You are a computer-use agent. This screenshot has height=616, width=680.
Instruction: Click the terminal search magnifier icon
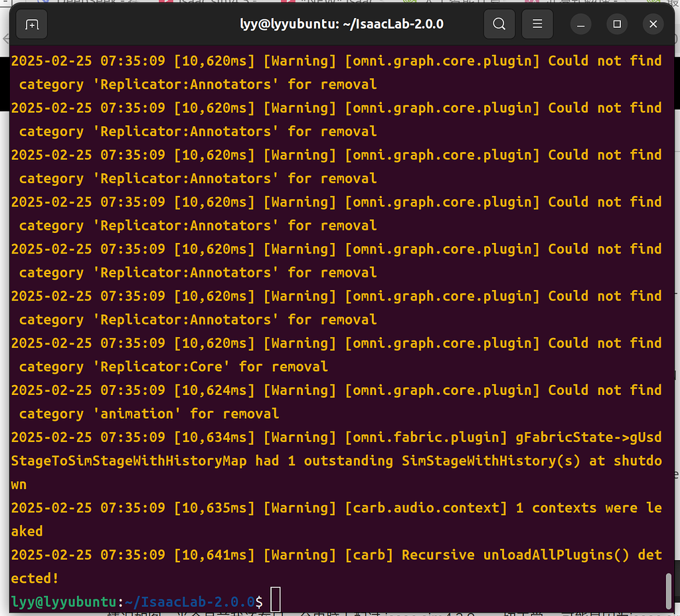click(499, 25)
